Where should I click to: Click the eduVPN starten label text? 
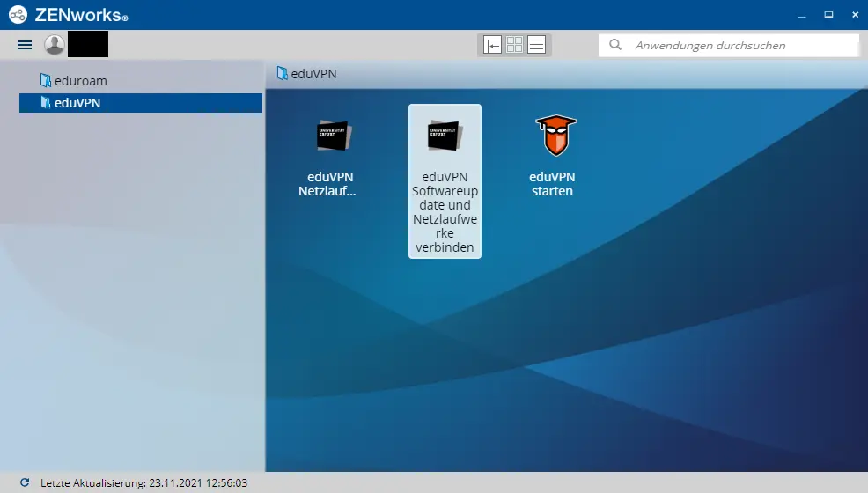[552, 184]
